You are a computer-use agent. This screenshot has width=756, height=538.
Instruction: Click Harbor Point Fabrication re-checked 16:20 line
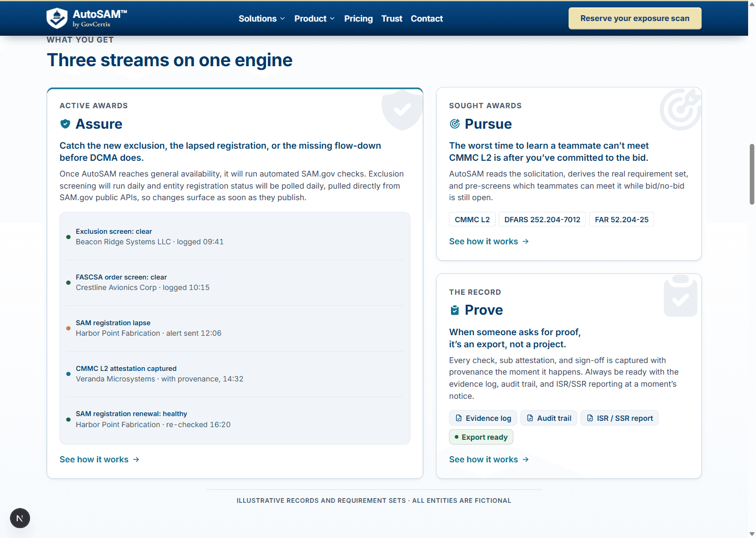pyautogui.click(x=153, y=425)
